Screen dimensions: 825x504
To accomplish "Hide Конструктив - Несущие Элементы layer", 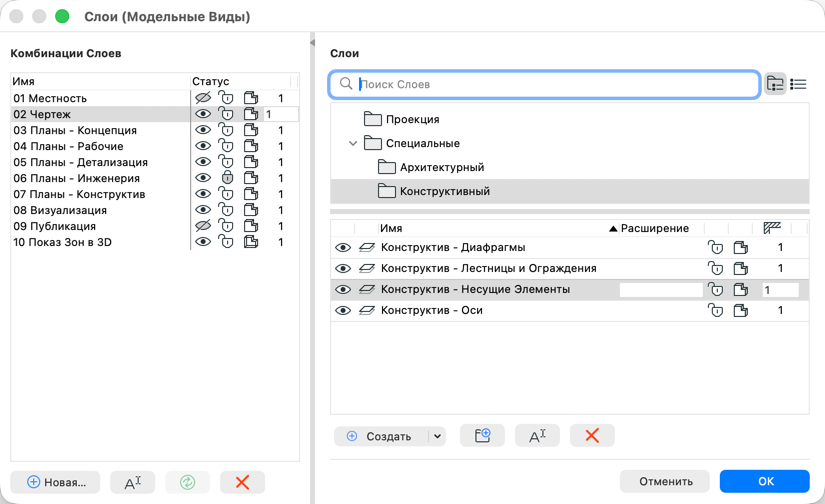I will (343, 289).
